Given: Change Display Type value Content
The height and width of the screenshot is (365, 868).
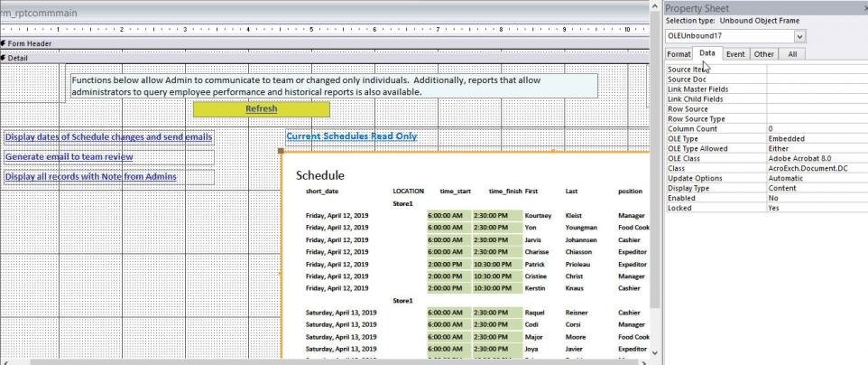Looking at the screenshot, I should (817, 188).
